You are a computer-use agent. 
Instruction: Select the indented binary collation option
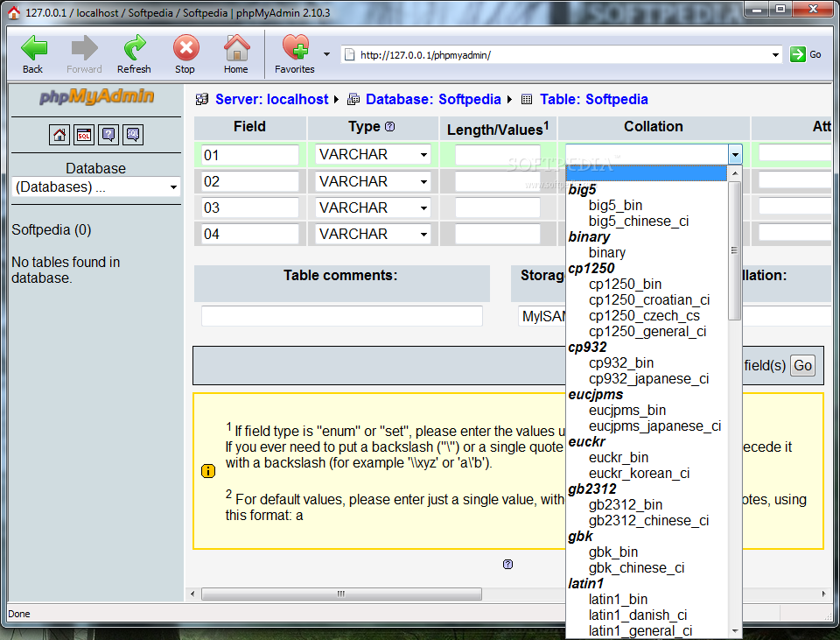coord(607,252)
